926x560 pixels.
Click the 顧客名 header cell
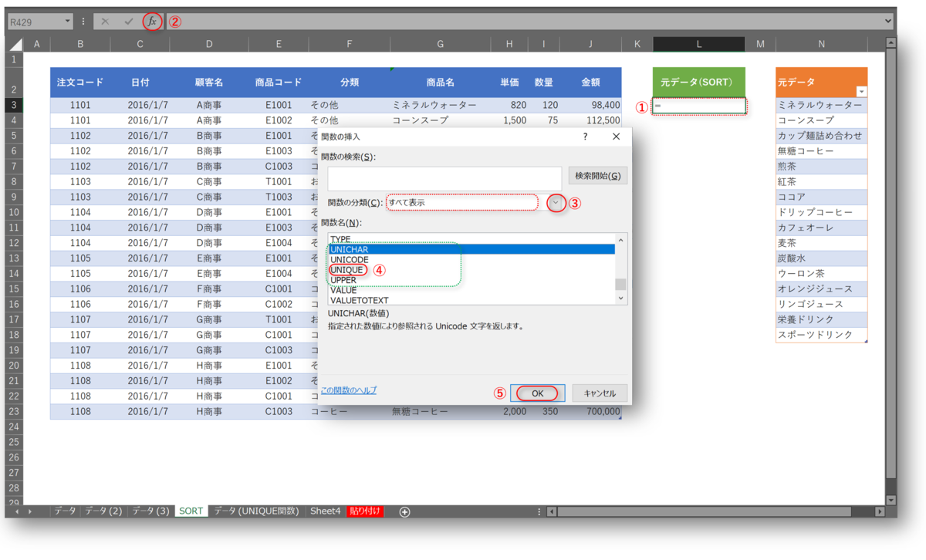209,82
